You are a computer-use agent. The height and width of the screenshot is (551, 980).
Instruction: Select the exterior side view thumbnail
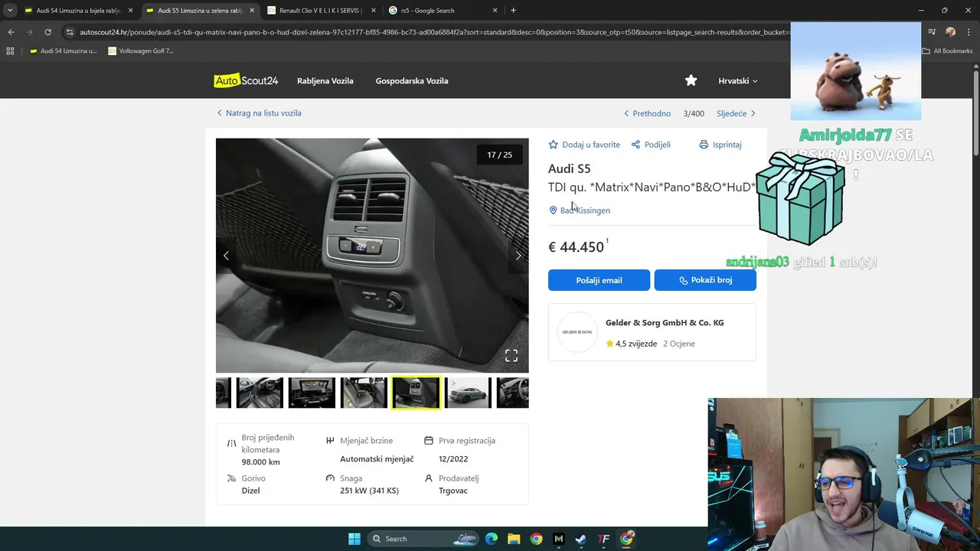click(468, 393)
